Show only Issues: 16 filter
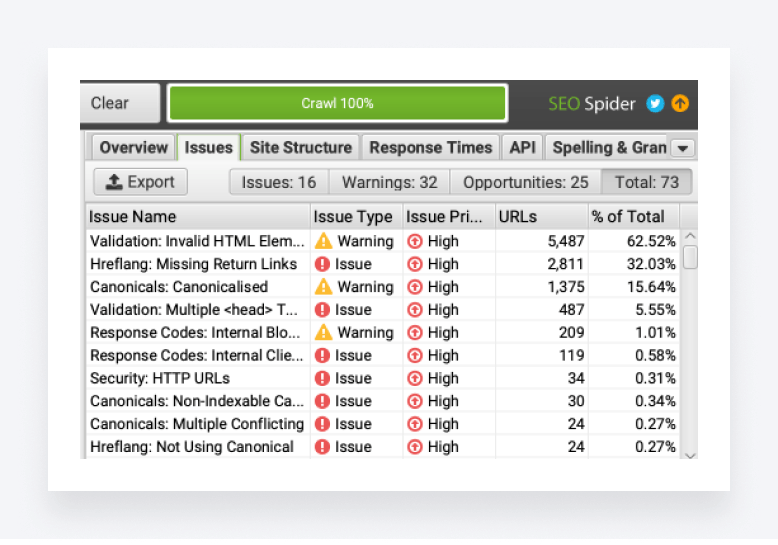Image resolution: width=778 pixels, height=545 pixels. coord(279,182)
